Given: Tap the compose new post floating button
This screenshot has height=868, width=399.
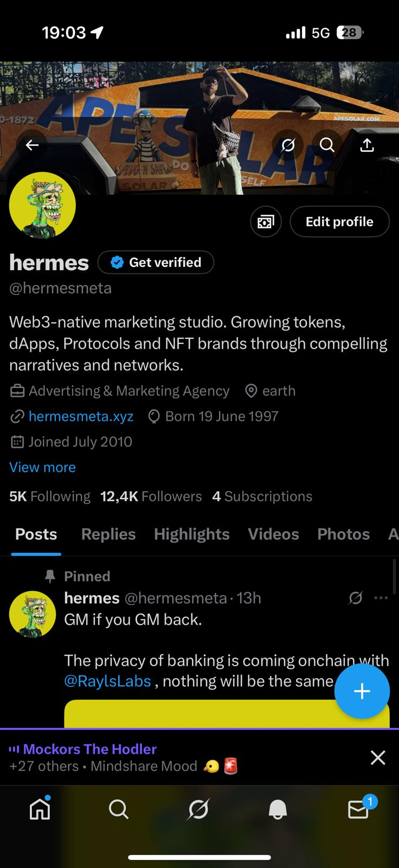Looking at the screenshot, I should point(362,691).
